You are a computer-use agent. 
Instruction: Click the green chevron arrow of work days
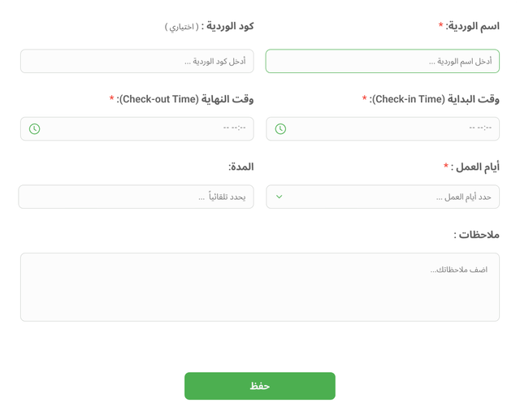click(x=279, y=197)
